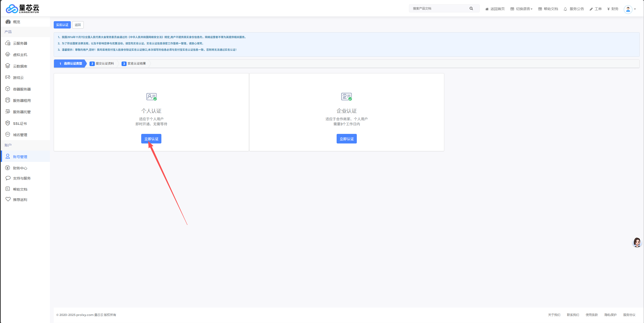Start enterprise certification now
Screen dimensions: 644x323
(346, 139)
